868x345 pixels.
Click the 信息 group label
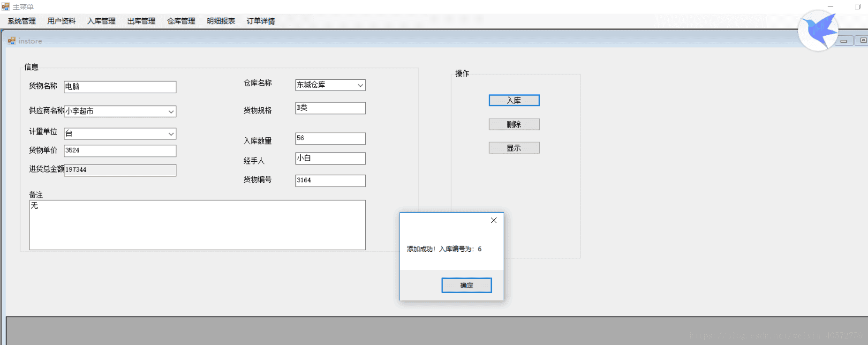(31, 67)
